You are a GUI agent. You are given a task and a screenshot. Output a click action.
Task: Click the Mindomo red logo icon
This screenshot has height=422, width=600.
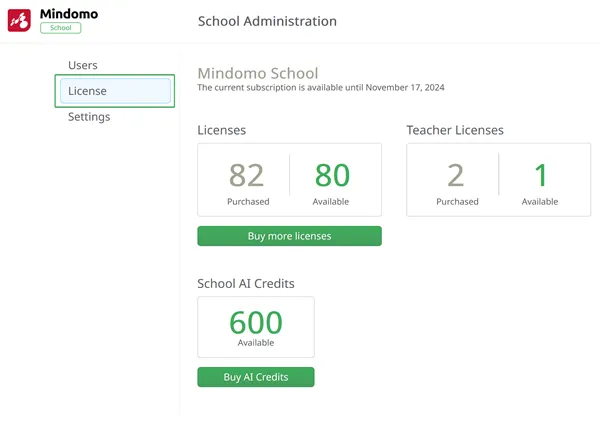(x=20, y=20)
